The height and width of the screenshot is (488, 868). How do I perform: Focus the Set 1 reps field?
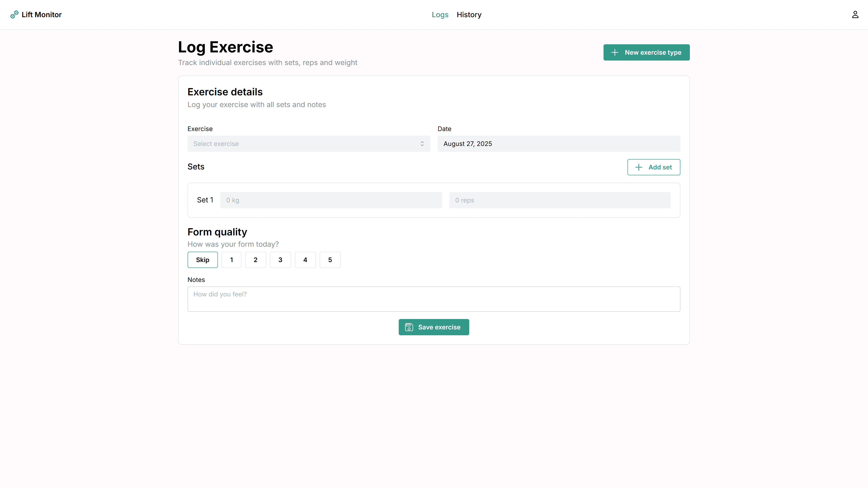point(559,200)
